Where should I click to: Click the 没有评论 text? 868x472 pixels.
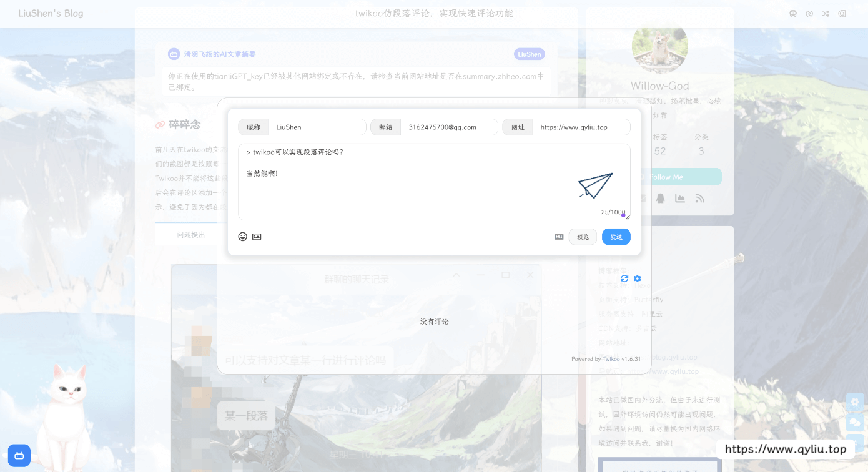coord(434,322)
